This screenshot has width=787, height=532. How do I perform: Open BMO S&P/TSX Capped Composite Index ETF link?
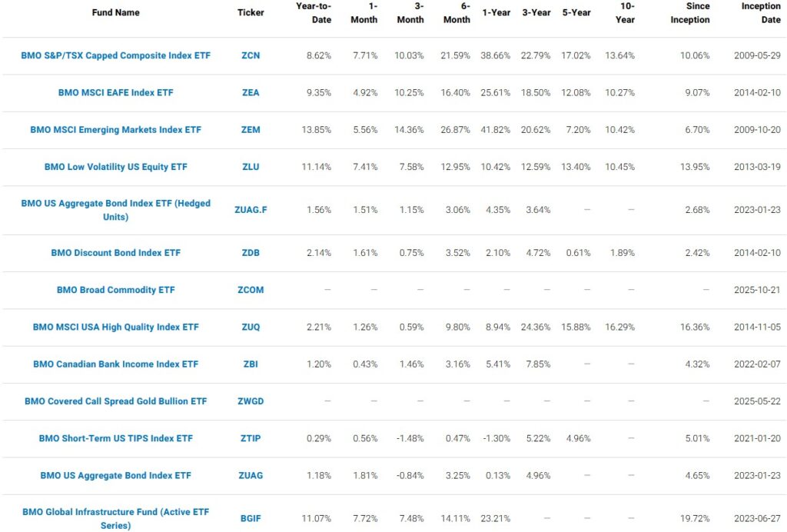point(115,55)
